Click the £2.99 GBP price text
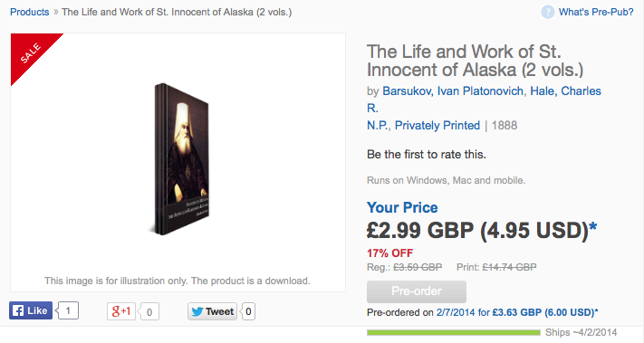This screenshot has width=644, height=343. pyautogui.click(x=420, y=230)
